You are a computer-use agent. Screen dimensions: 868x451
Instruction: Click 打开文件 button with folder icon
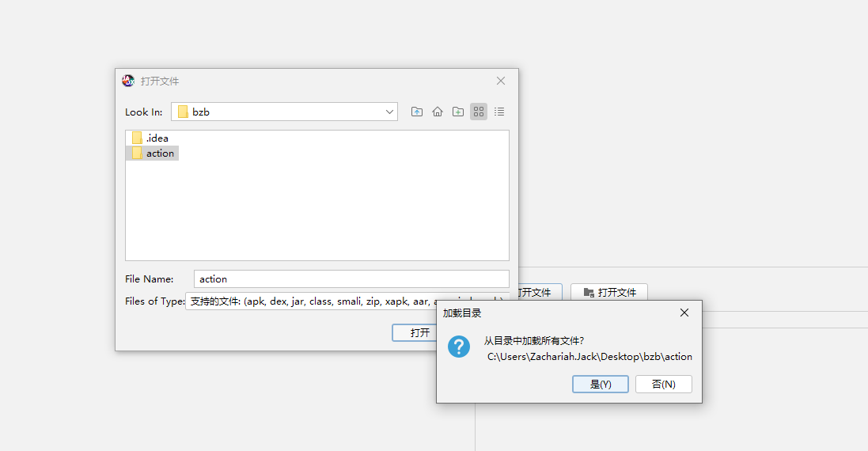click(x=609, y=292)
